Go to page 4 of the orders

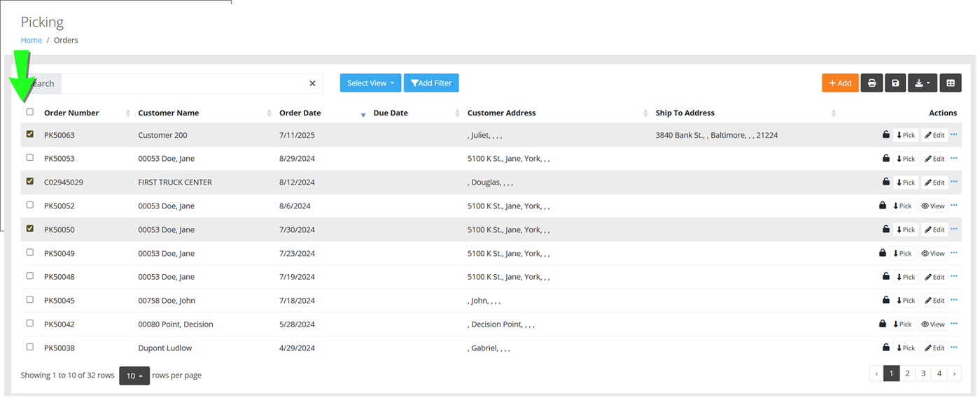(939, 373)
